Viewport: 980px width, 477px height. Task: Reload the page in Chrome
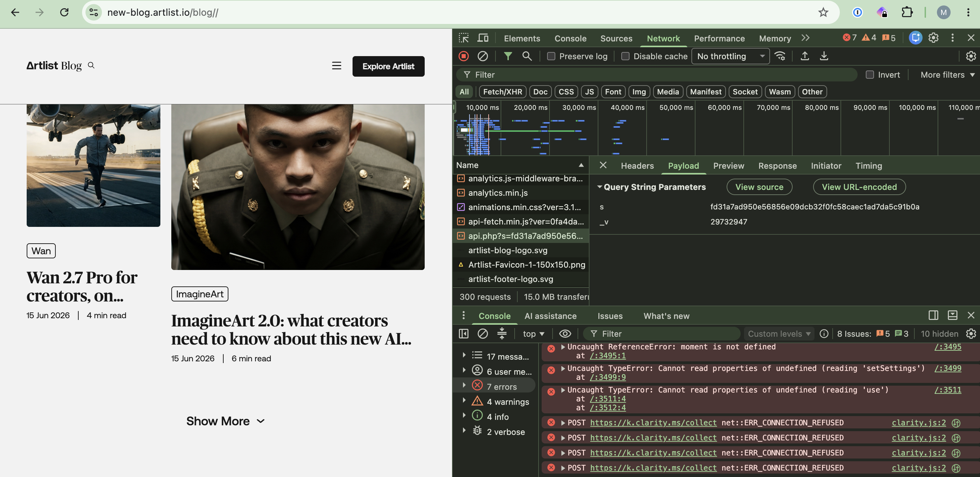64,13
